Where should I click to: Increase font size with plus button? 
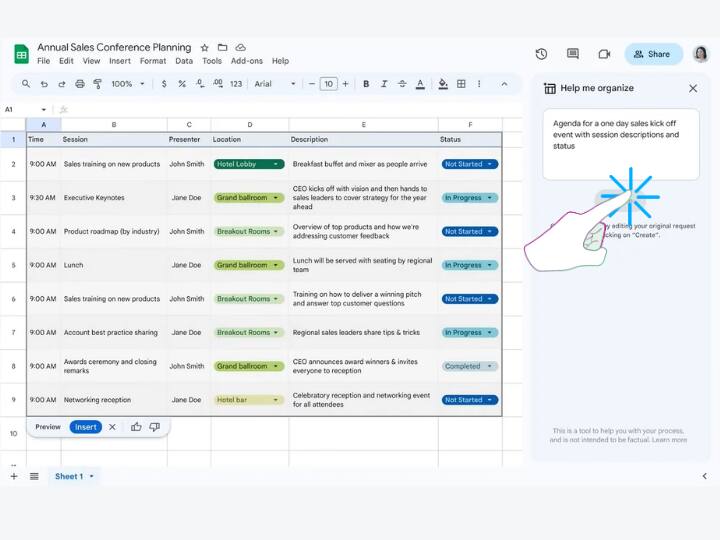(345, 84)
